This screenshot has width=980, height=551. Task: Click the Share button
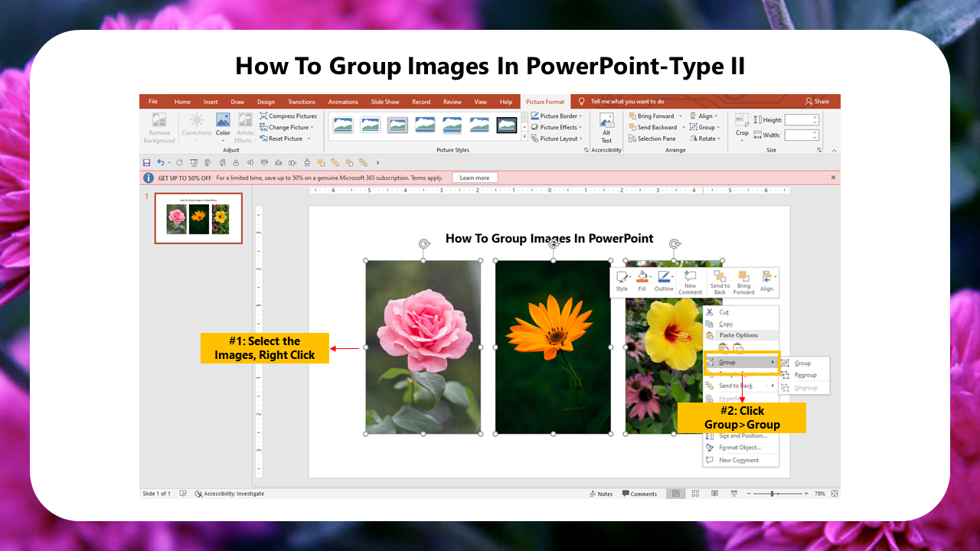click(817, 101)
